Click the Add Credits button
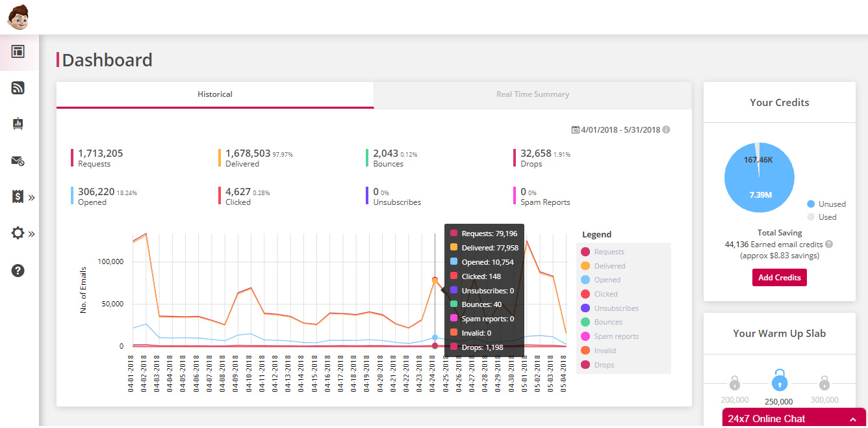 (x=779, y=277)
